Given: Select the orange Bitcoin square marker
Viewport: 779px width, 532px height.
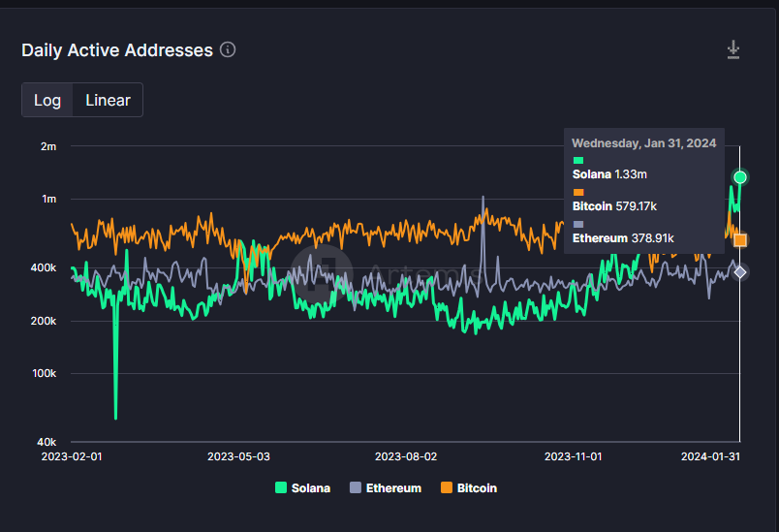Looking at the screenshot, I should point(740,240).
